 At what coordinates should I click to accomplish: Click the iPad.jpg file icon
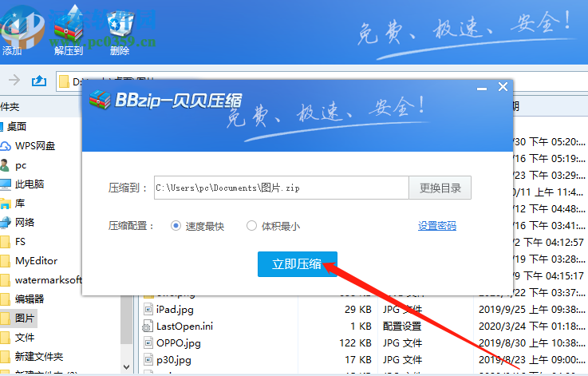(148, 310)
